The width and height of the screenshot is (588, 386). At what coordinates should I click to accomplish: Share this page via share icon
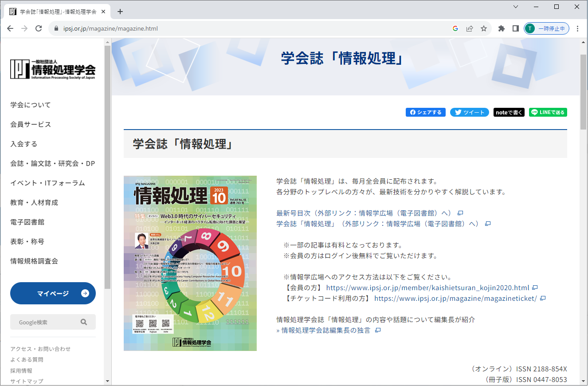tap(470, 28)
